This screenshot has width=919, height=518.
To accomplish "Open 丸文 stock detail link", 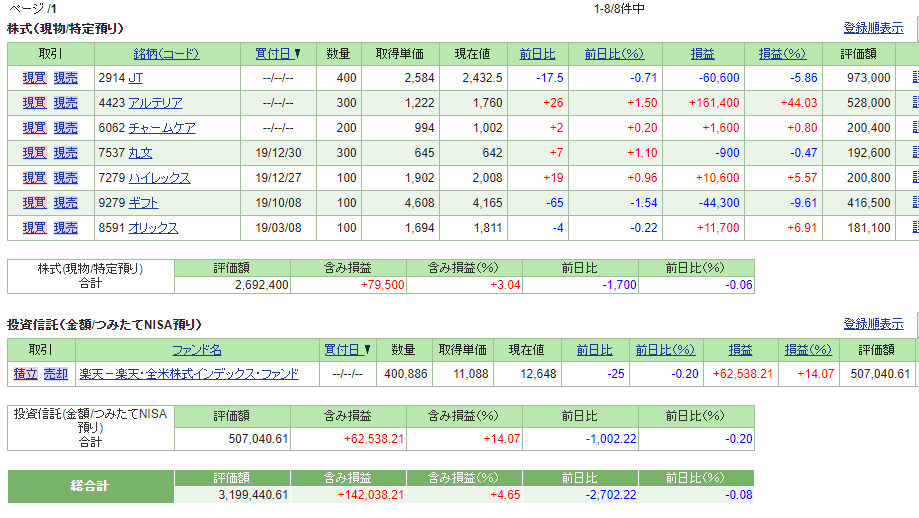I will tap(141, 153).
